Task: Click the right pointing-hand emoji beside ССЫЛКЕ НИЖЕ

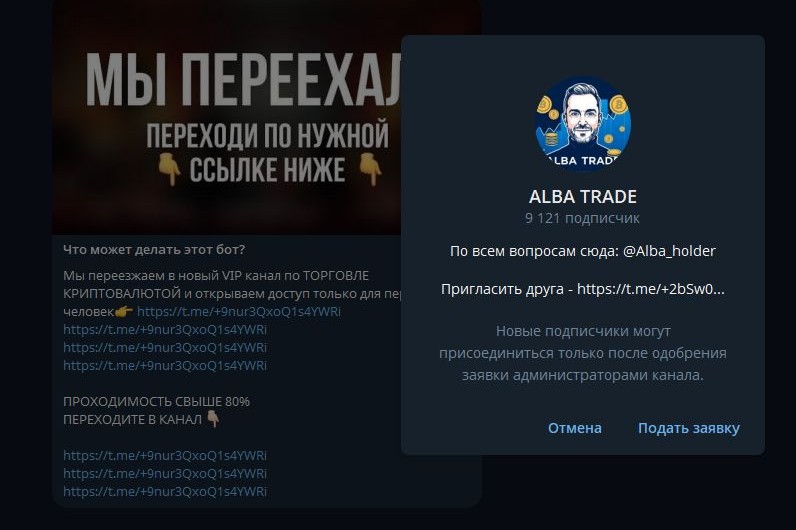Action: [371, 170]
